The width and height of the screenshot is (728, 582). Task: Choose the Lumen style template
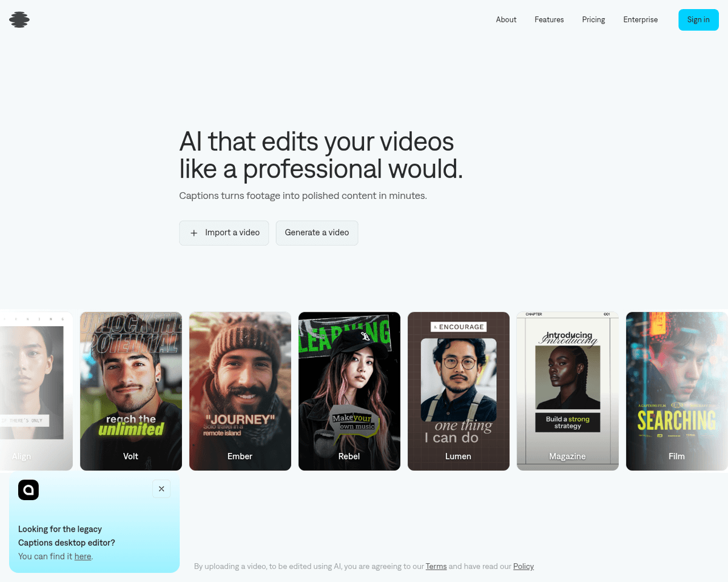tap(459, 391)
